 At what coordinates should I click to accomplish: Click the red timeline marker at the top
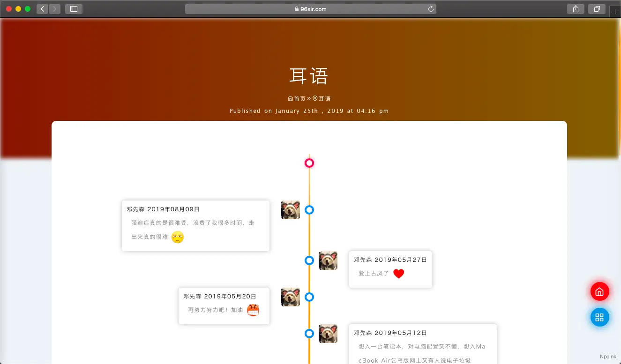[309, 163]
